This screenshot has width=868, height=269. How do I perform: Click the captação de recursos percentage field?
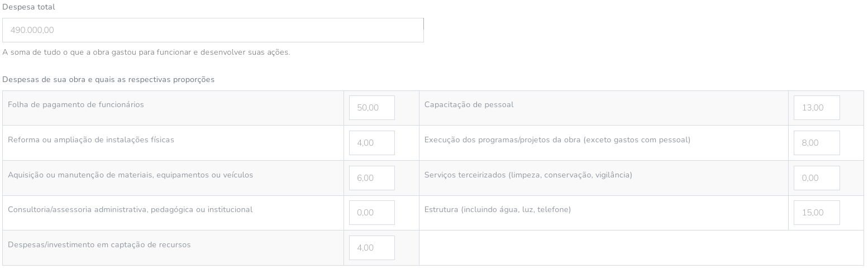371,248
